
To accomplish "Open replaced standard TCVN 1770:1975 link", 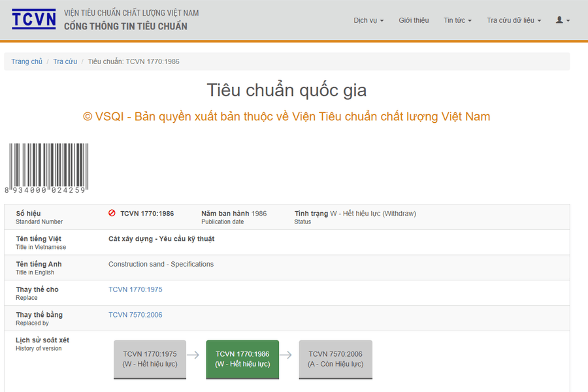I will 135,289.
